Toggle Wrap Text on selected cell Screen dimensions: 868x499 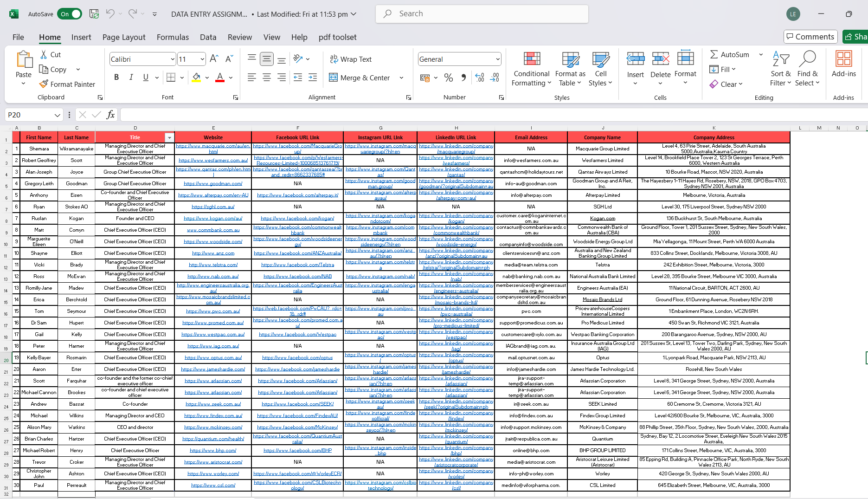(x=351, y=59)
